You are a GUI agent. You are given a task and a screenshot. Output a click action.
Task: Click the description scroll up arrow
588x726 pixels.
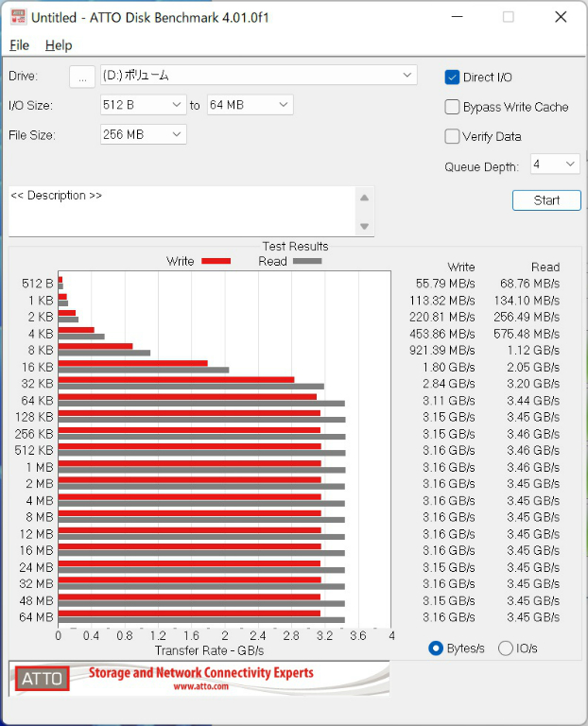364,199
